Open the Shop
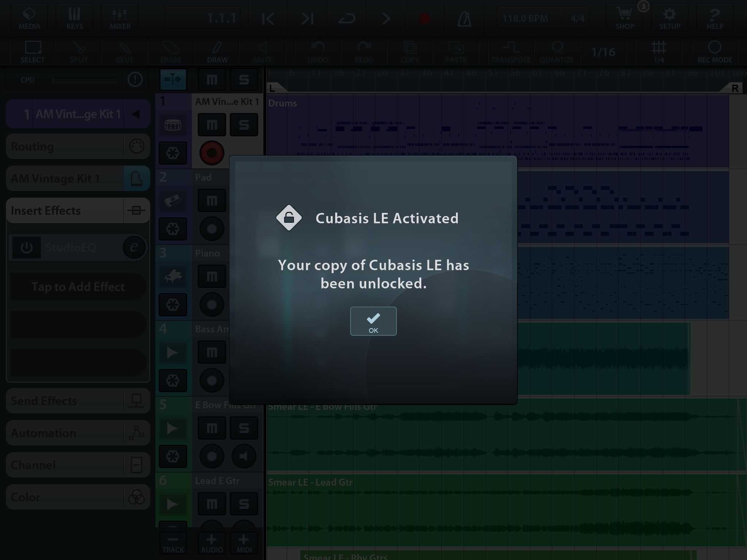Image resolution: width=747 pixels, height=560 pixels. point(624,17)
